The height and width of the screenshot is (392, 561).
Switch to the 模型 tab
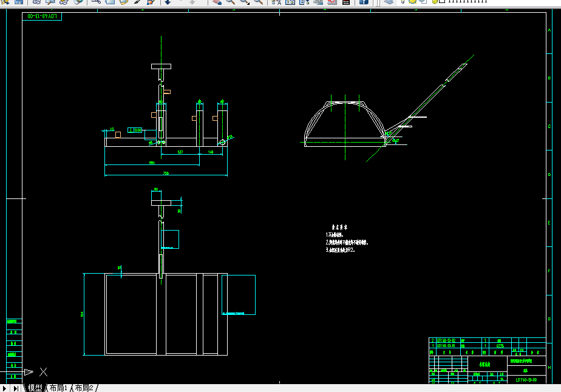pos(35,388)
